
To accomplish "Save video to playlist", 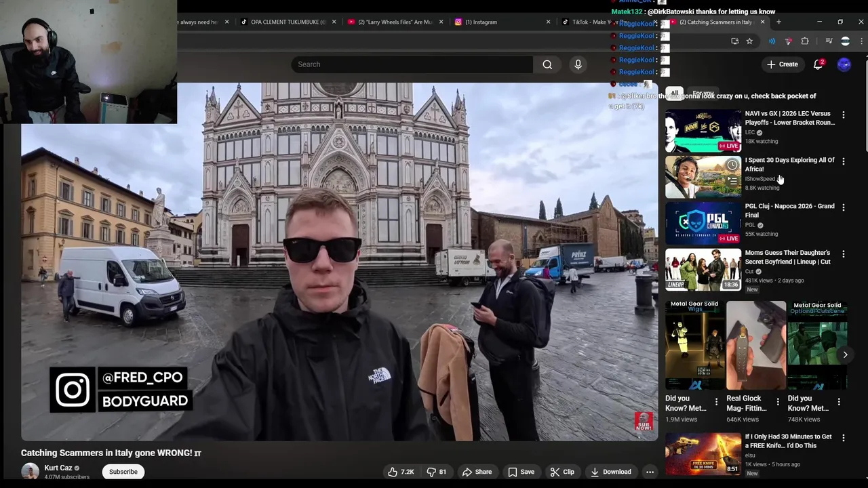I will coord(521,472).
